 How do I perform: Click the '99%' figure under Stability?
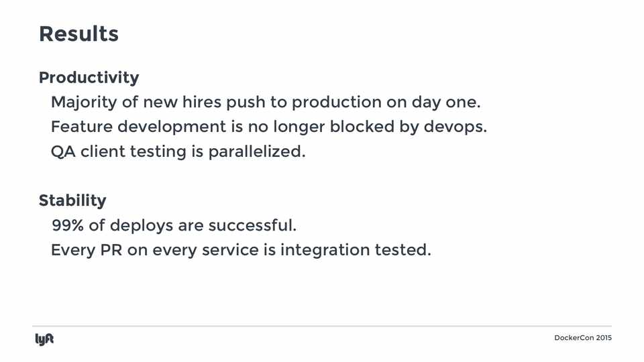tap(68, 225)
